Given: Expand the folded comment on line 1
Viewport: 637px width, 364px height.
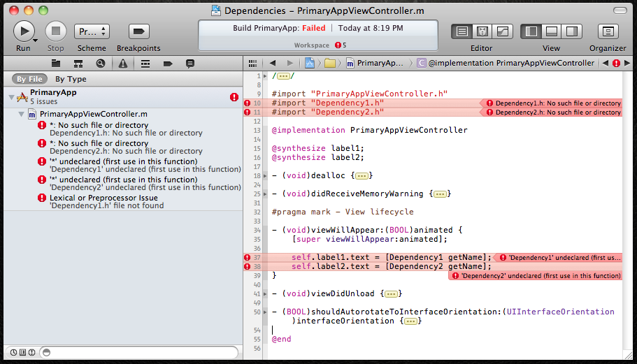Looking at the screenshot, I should click(x=284, y=76).
